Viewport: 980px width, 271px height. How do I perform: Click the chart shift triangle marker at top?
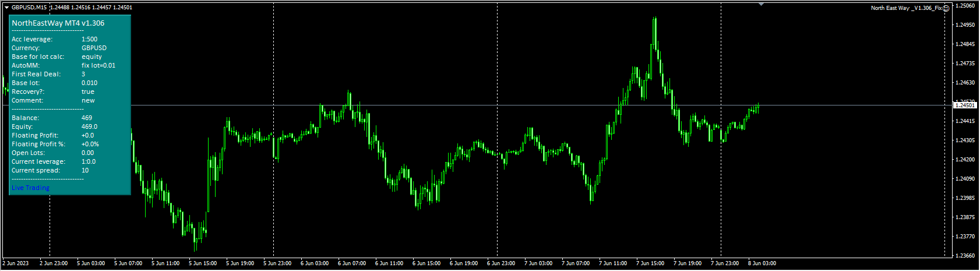point(761,5)
